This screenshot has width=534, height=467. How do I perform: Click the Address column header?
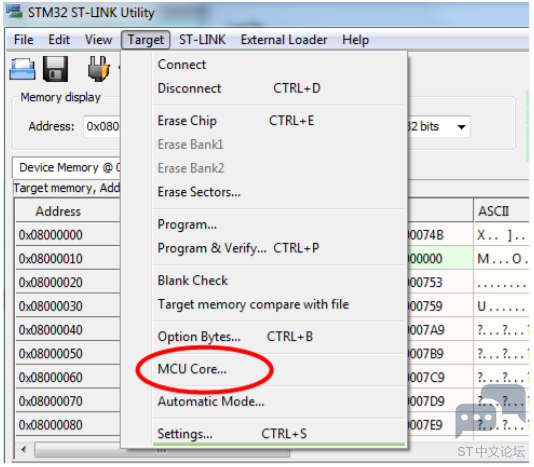click(68, 212)
